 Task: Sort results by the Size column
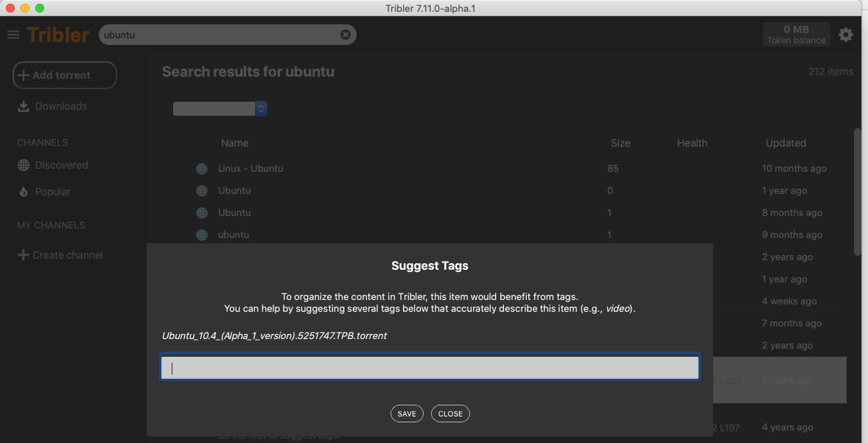[620, 143]
